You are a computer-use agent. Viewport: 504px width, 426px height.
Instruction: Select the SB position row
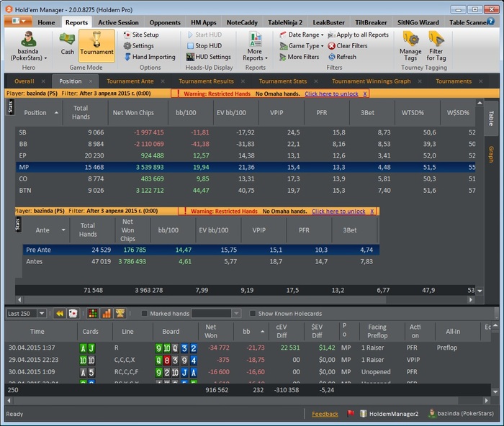(246, 132)
